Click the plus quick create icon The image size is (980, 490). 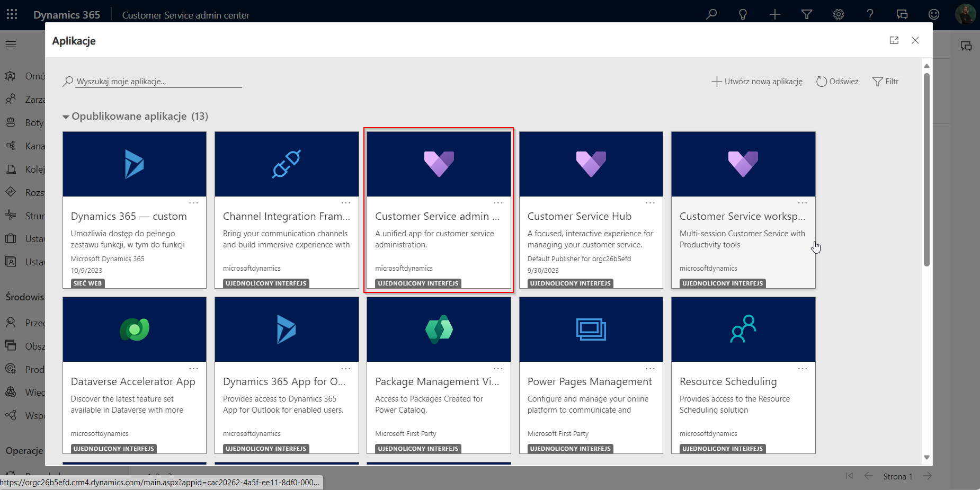(x=774, y=14)
